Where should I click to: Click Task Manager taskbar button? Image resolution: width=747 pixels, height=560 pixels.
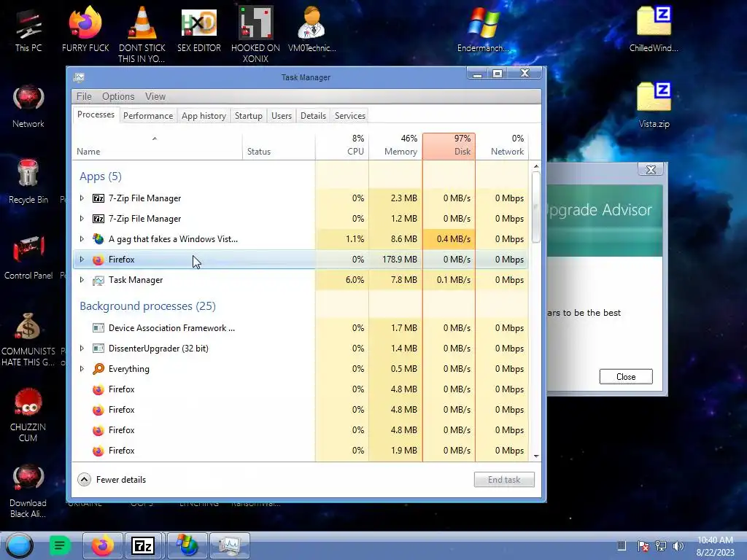[230, 545]
